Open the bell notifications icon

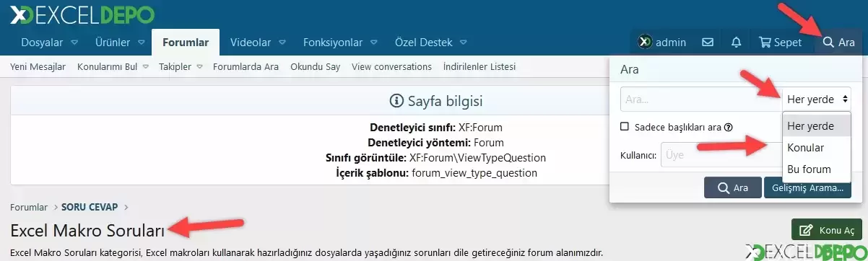click(736, 43)
